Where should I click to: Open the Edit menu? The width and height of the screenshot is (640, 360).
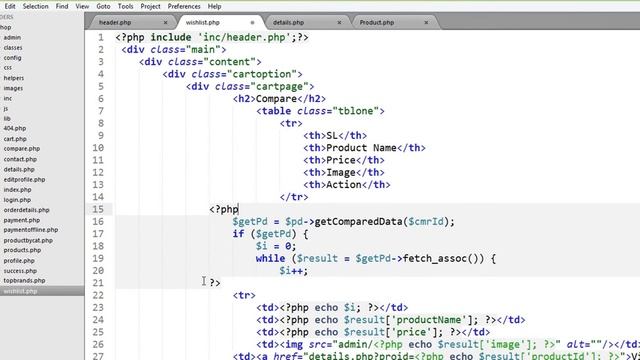click(x=9, y=6)
